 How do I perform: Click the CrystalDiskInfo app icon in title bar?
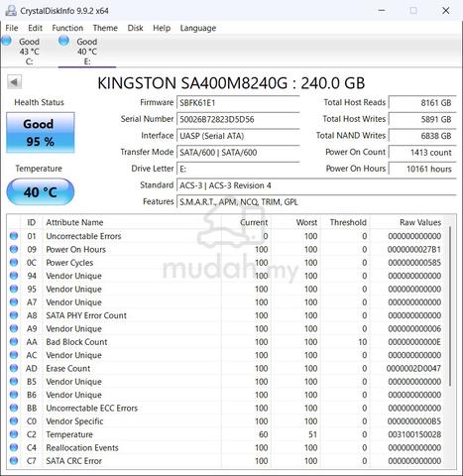click(11, 11)
